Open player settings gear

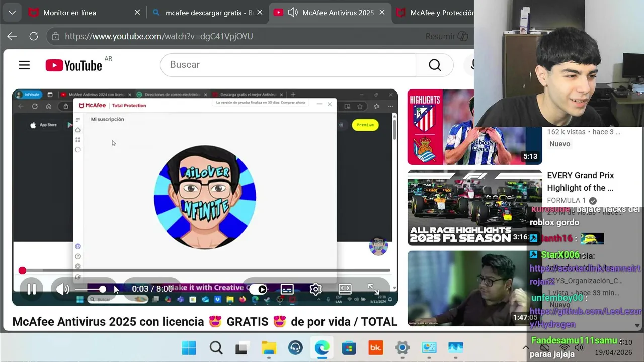pyautogui.click(x=315, y=289)
